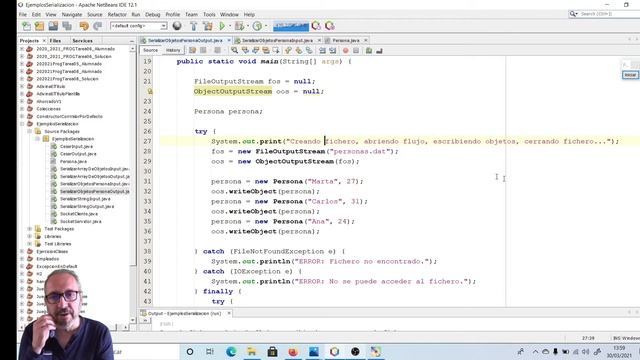Click the Redo toolbar icon
This screenshot has width=640, height=360.
[x=98, y=26]
